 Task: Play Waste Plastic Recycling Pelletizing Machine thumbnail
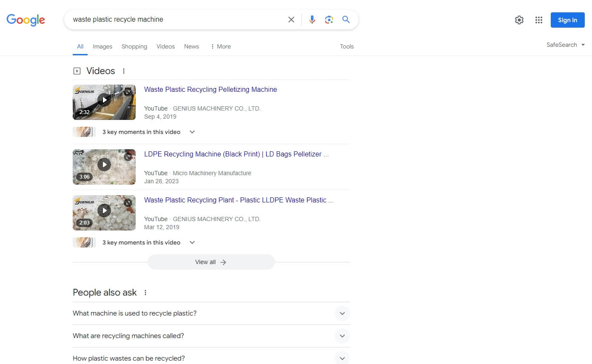coord(104,102)
